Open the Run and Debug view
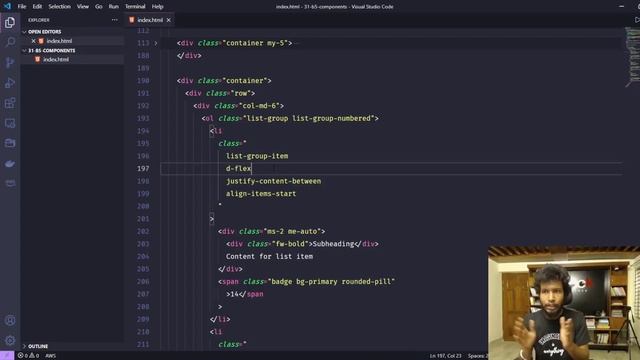The width and height of the screenshot is (640, 360). [10, 83]
